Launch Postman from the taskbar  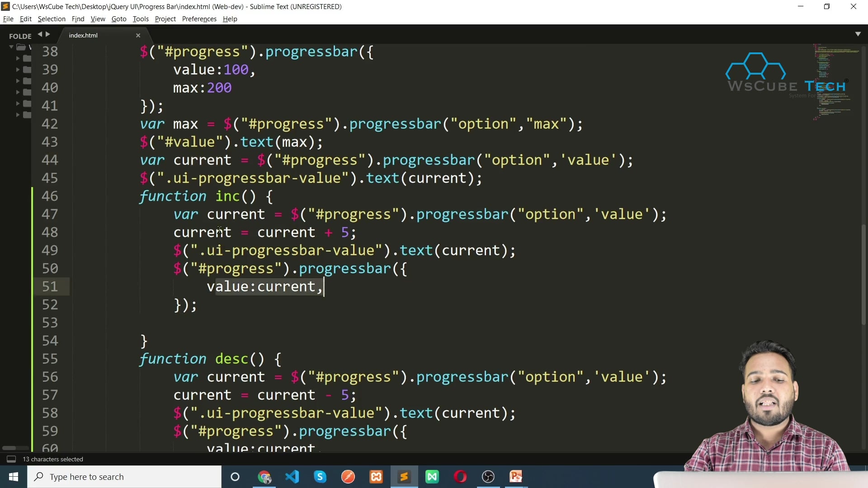tap(348, 477)
